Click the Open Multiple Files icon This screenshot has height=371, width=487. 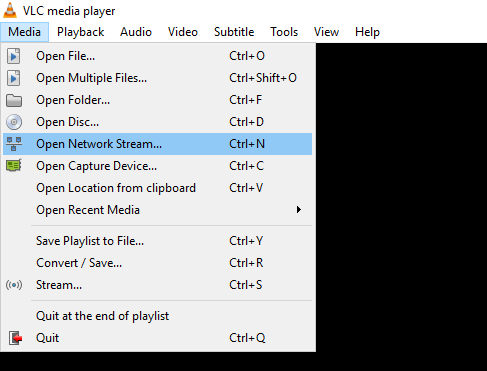pyautogui.click(x=14, y=78)
